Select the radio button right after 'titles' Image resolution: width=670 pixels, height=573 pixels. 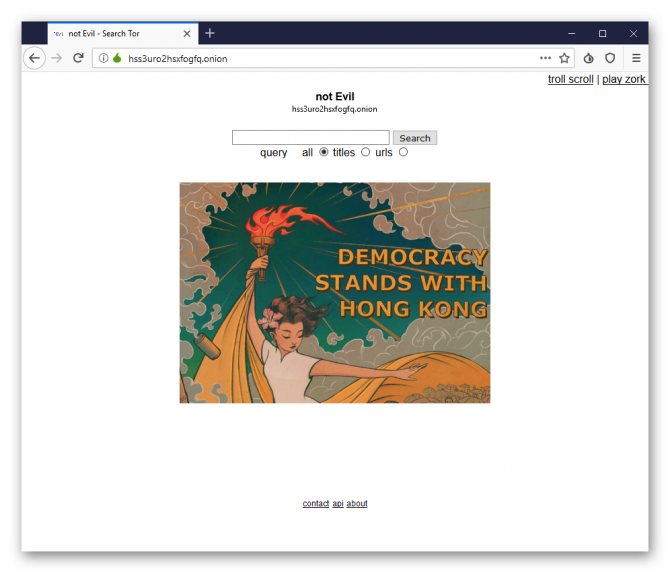pos(365,152)
